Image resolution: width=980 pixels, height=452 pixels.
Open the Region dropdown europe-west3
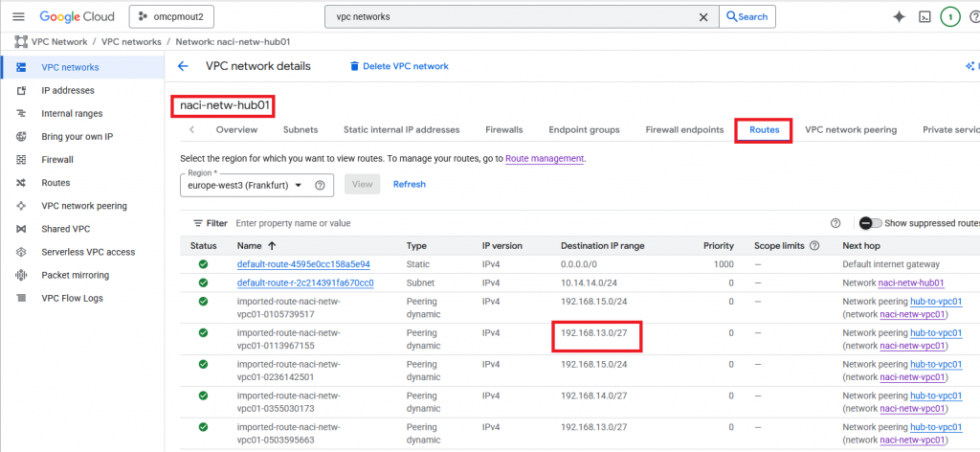246,185
